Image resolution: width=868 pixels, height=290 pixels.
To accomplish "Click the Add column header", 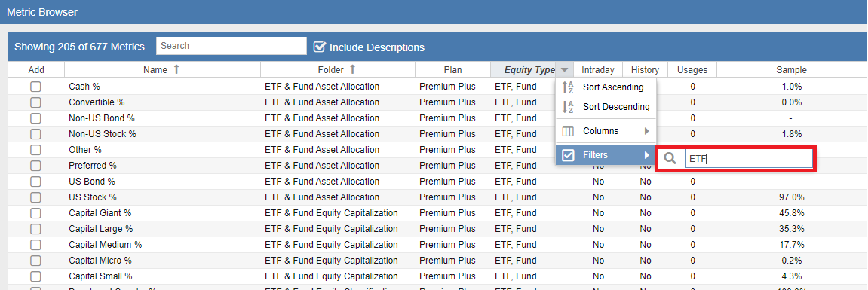I will coord(36,70).
